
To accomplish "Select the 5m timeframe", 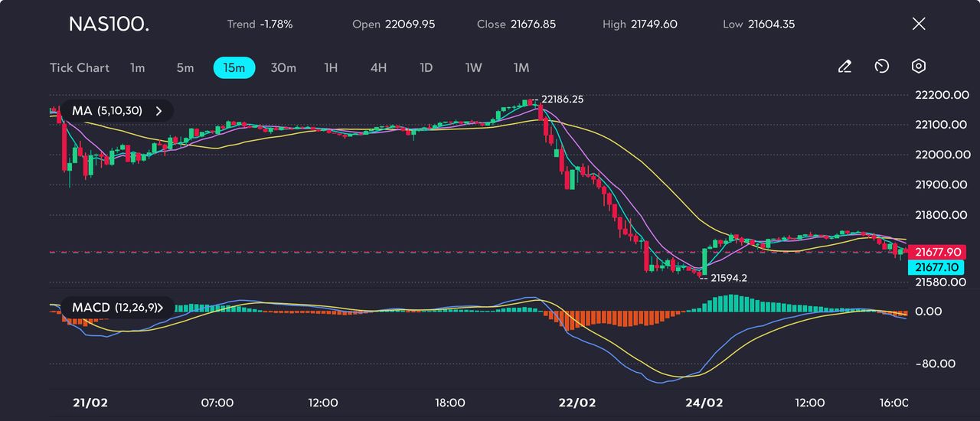I will 185,68.
